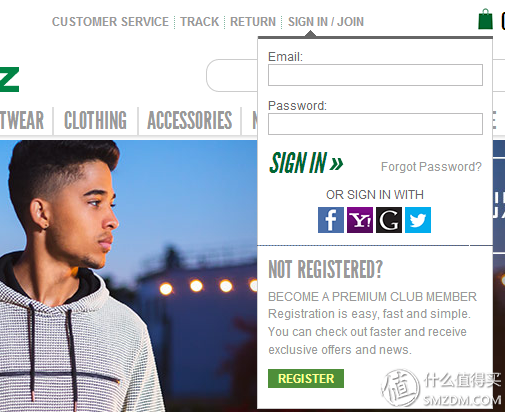Sign in with the Facebook icon
Screen dimensions: 505x412
331,220
